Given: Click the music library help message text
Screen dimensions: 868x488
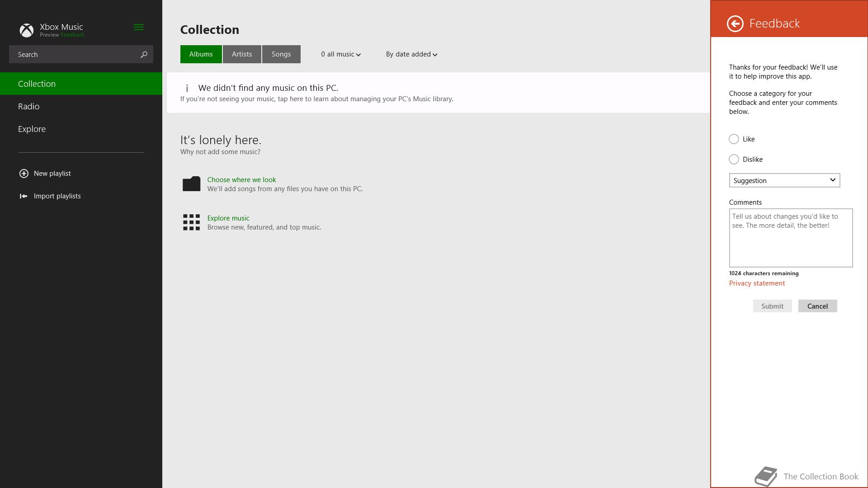Looking at the screenshot, I should point(316,99).
